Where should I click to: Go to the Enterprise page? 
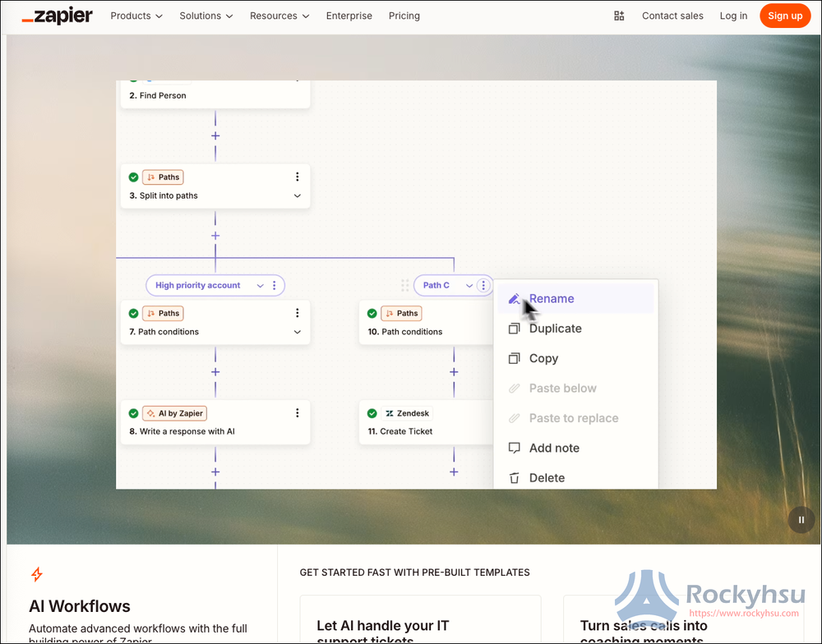click(x=349, y=16)
